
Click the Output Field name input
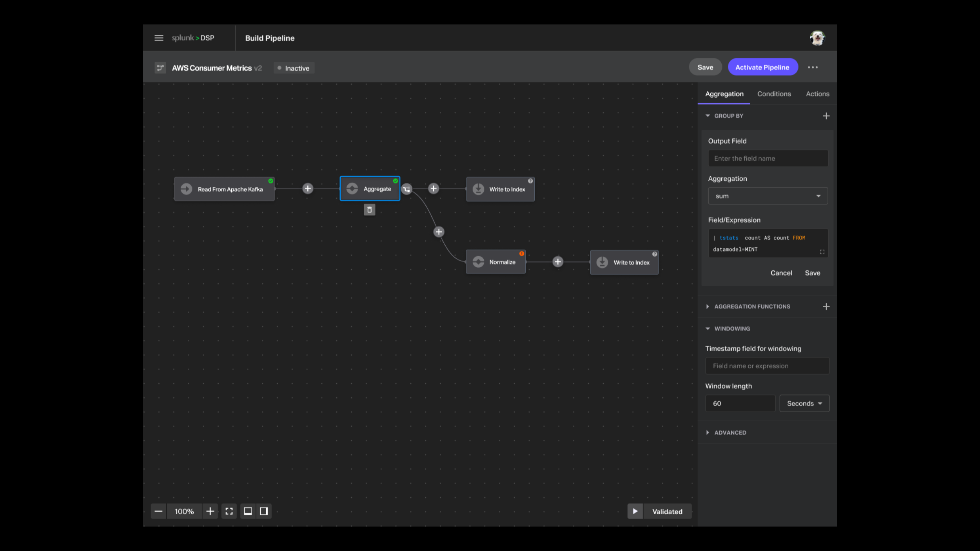pyautogui.click(x=768, y=158)
